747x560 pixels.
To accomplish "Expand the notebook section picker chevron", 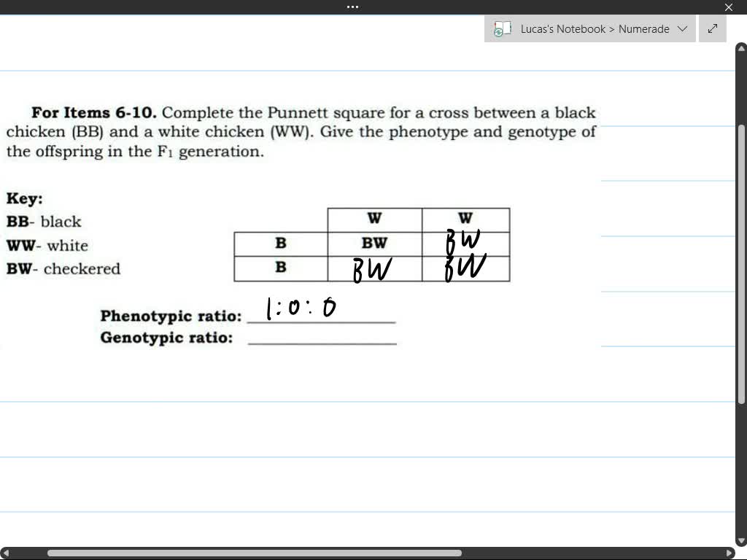I will [x=682, y=29].
